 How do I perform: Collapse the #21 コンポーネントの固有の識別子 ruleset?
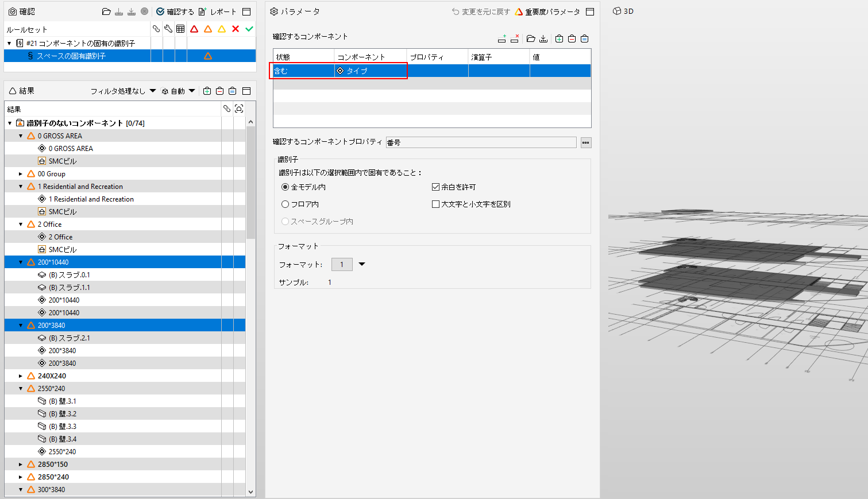[x=9, y=43]
